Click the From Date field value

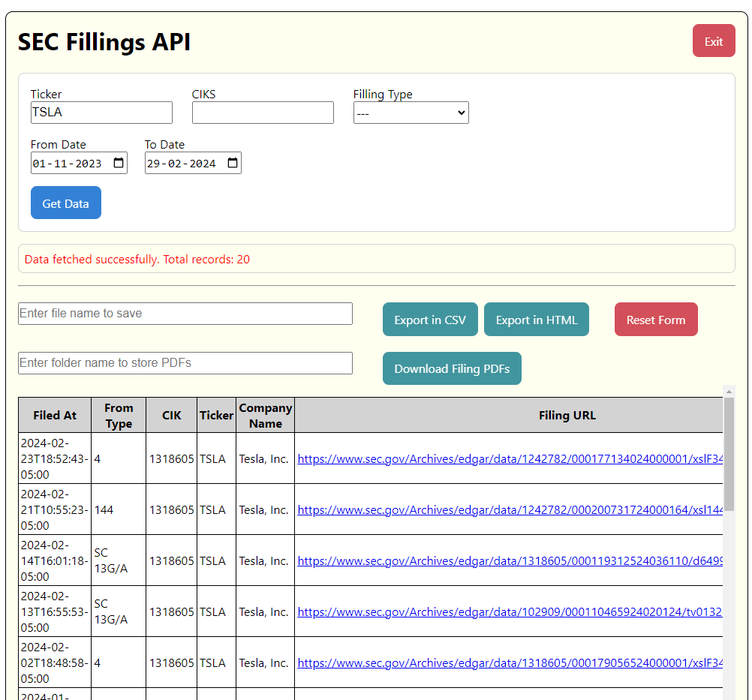click(x=67, y=164)
